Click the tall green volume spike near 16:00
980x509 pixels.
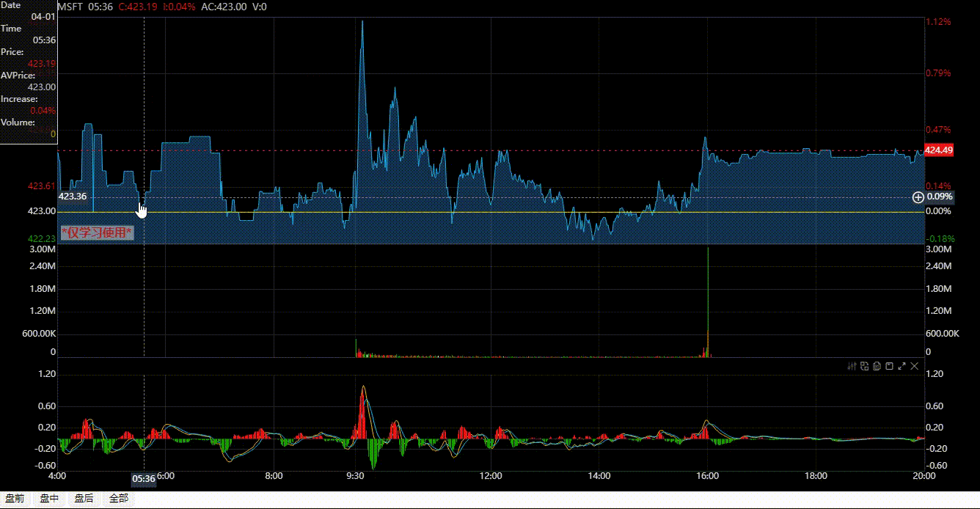tap(708, 301)
